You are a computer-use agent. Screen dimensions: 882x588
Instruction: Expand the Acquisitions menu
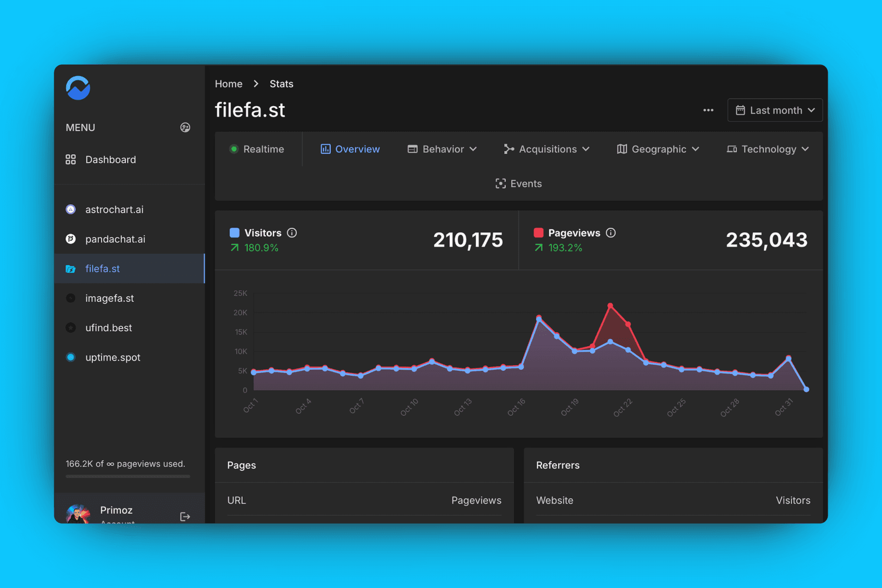(x=546, y=149)
